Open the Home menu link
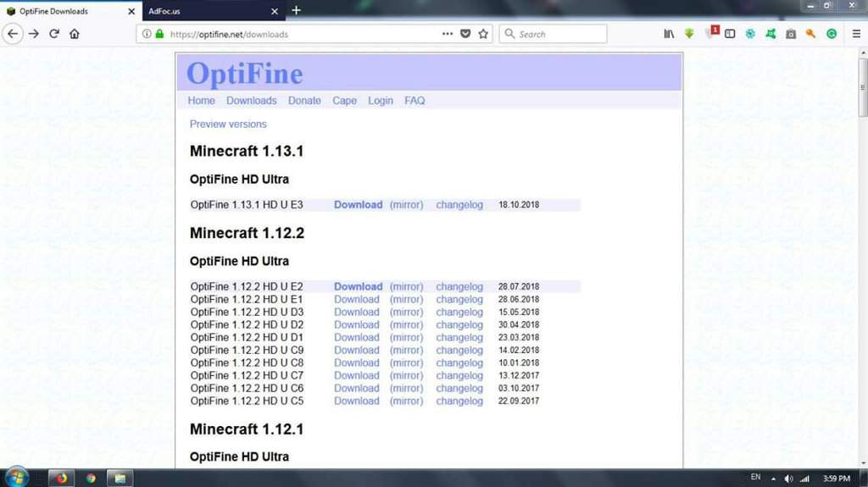 coord(201,101)
